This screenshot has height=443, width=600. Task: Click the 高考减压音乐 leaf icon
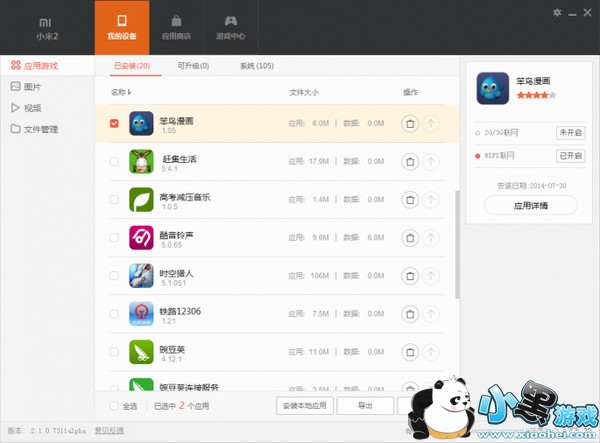click(x=141, y=199)
